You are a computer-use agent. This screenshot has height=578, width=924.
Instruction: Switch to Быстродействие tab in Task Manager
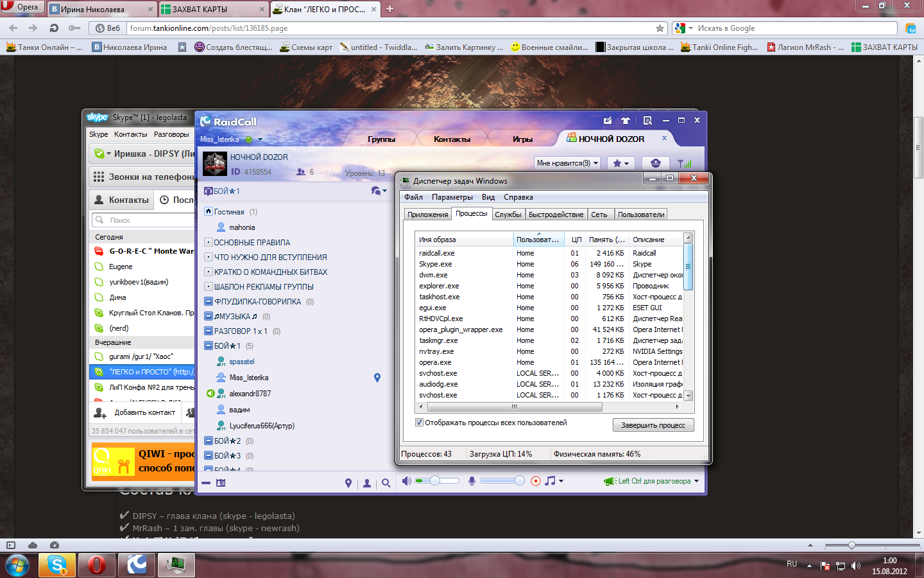(556, 215)
